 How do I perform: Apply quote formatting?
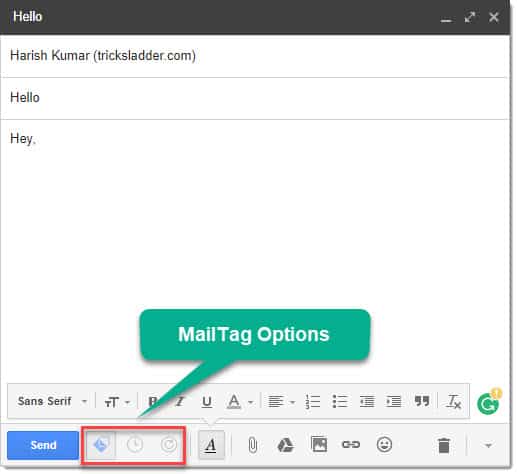pyautogui.click(x=421, y=401)
